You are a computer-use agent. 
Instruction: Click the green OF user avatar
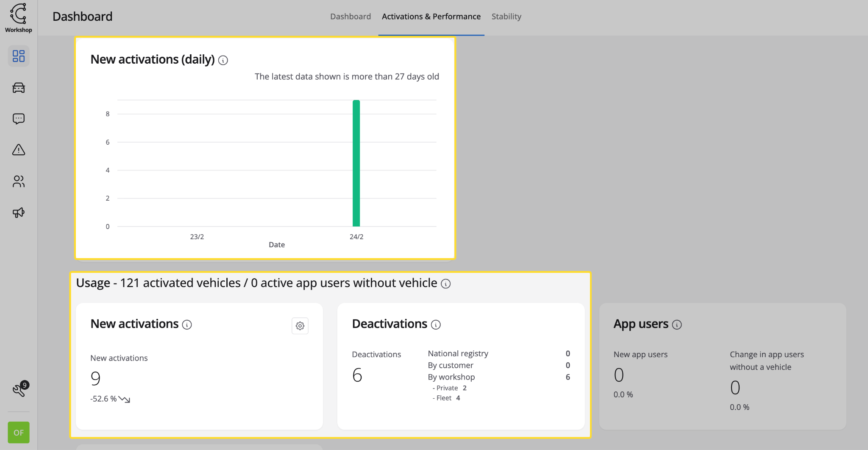19,433
